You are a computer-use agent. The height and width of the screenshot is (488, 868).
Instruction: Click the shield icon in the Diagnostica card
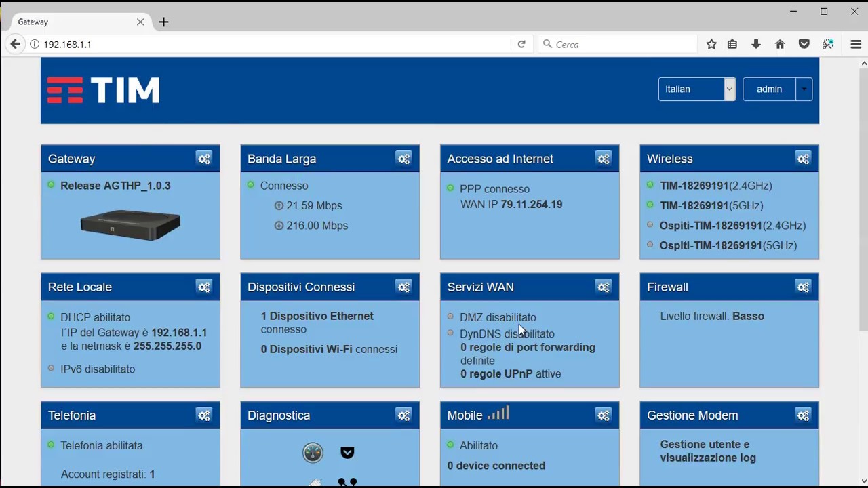click(347, 453)
